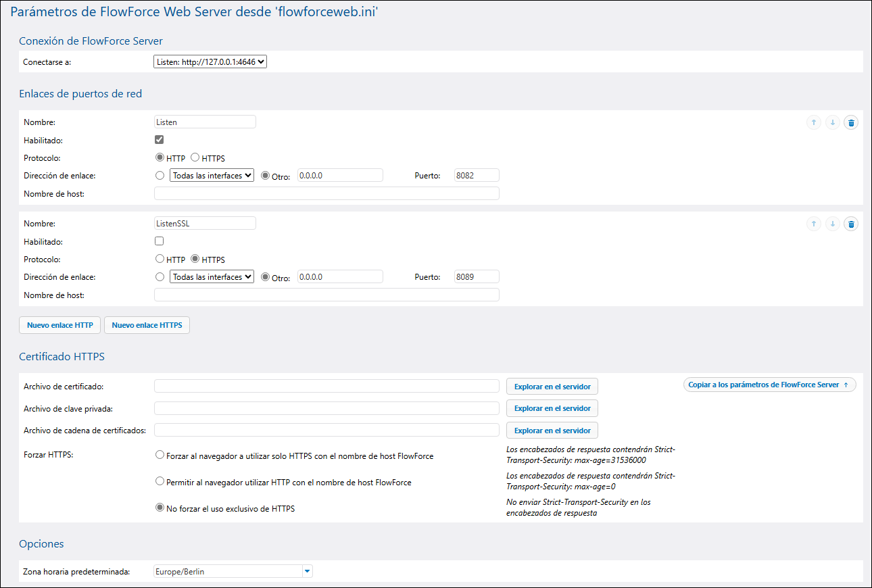Click the Puerto field showing 8082
Viewport: 872px width, 588px height.
point(477,176)
